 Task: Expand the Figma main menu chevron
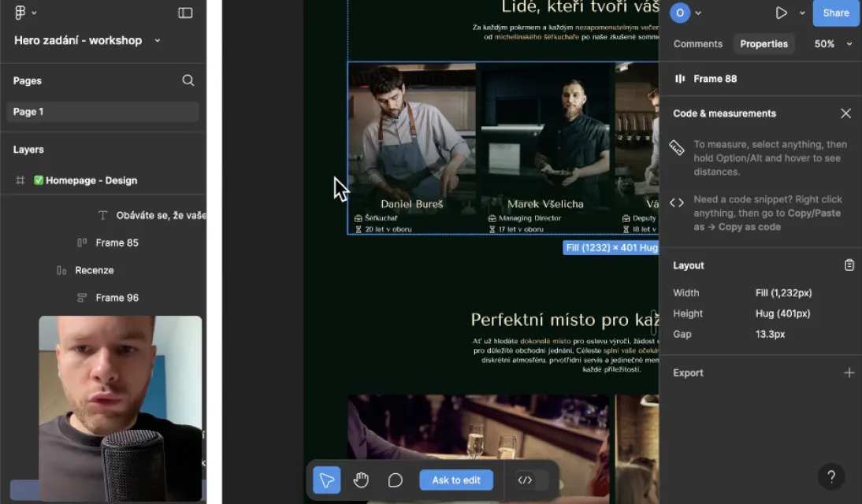34,13
